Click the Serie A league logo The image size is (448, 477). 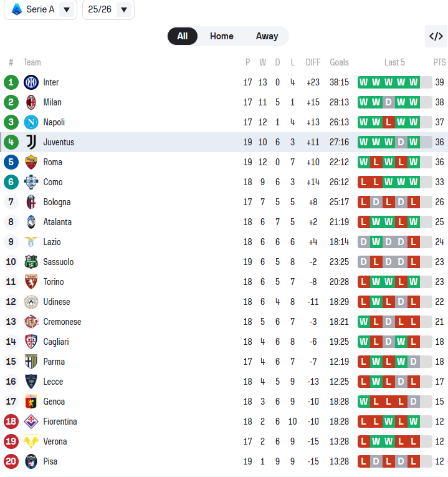pos(16,9)
